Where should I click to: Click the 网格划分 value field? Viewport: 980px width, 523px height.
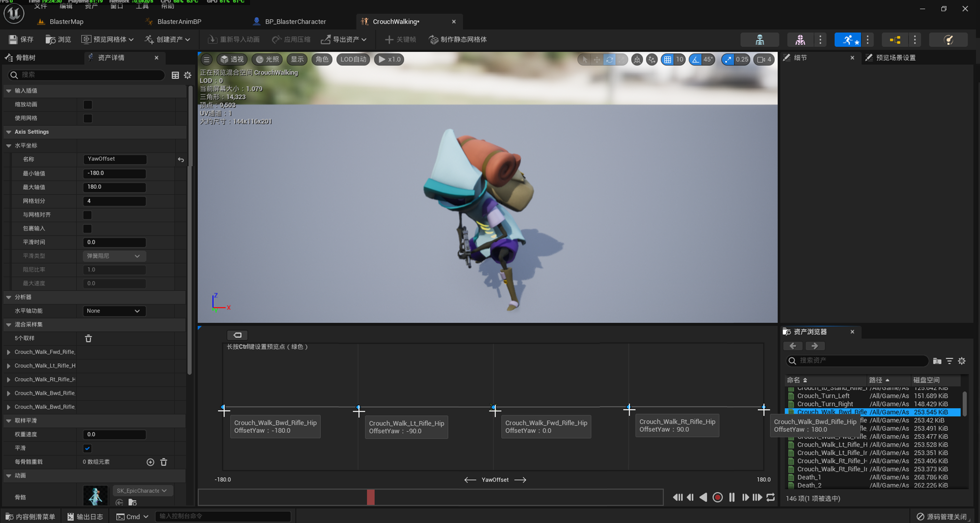[115, 201]
